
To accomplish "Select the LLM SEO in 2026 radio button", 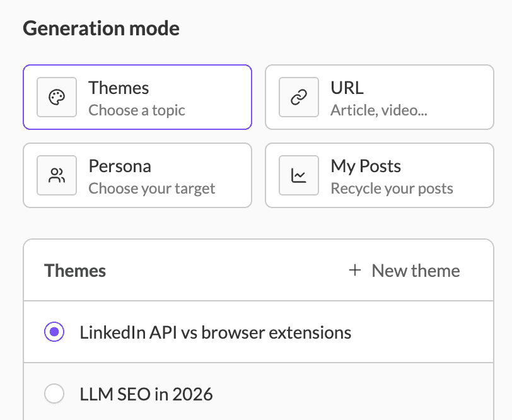I will tap(54, 395).
